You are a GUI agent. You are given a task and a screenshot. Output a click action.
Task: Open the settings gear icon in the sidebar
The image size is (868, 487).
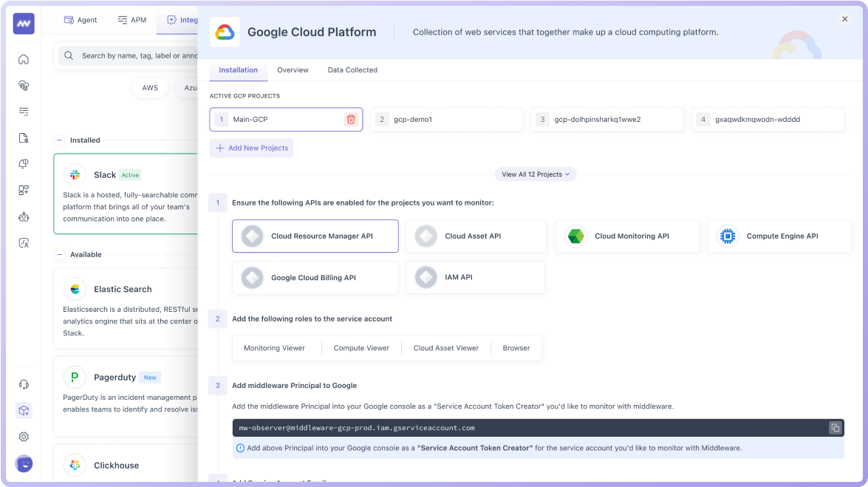click(x=24, y=437)
